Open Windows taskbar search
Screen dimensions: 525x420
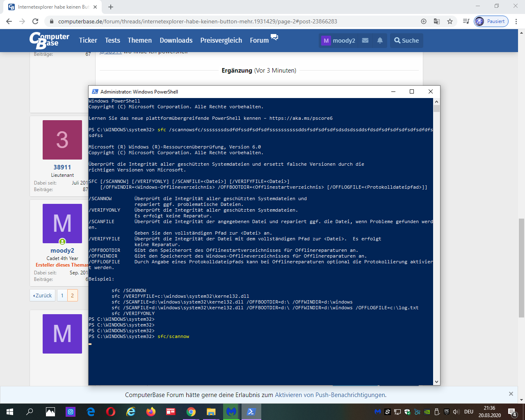[x=30, y=412]
